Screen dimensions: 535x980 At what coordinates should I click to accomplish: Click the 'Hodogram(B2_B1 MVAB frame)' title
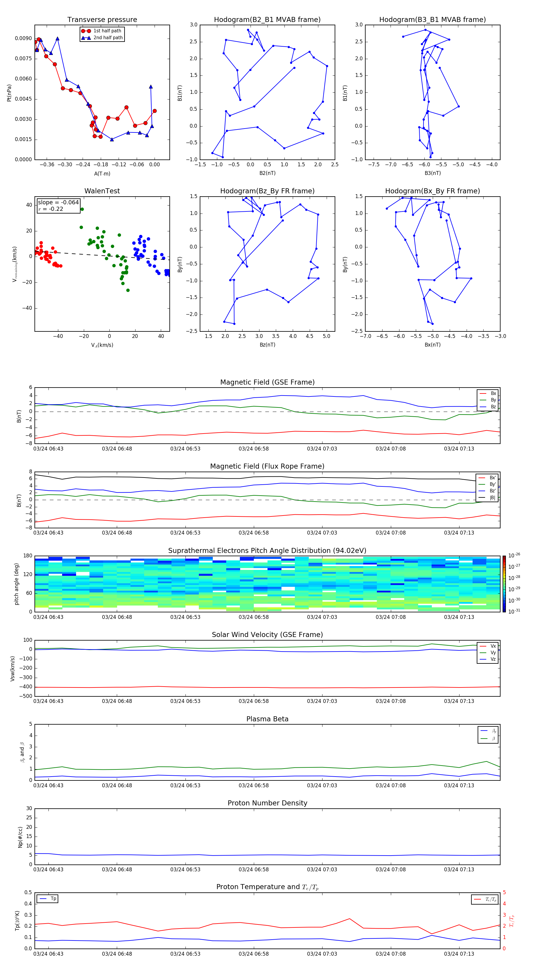pos(267,20)
